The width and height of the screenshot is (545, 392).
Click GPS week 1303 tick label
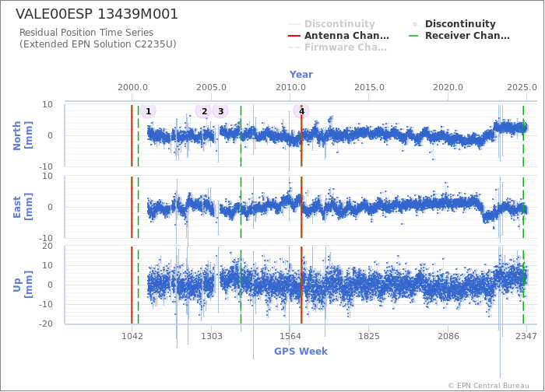[211, 336]
